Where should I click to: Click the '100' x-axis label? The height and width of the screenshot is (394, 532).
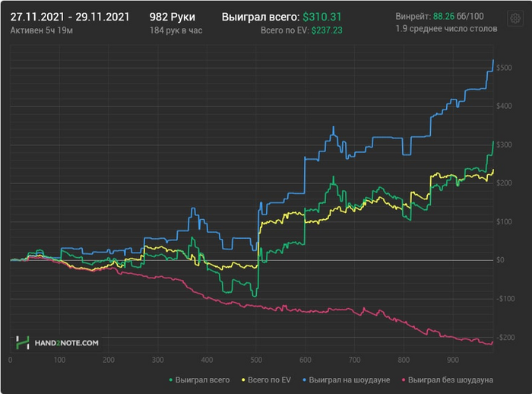tap(60, 360)
